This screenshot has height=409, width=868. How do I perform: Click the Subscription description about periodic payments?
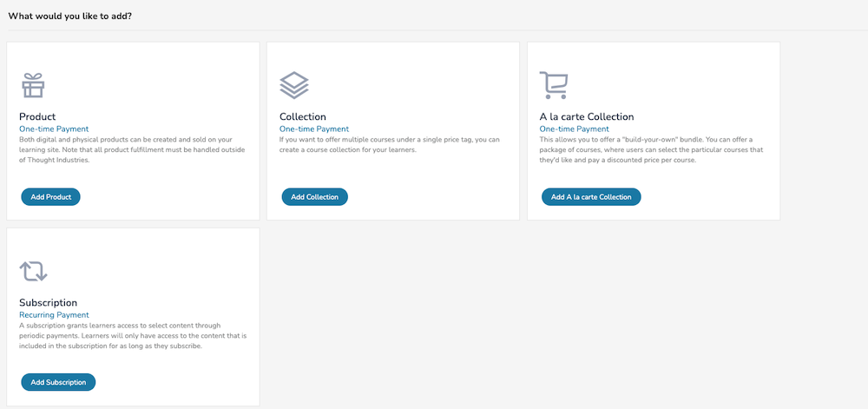coord(132,336)
